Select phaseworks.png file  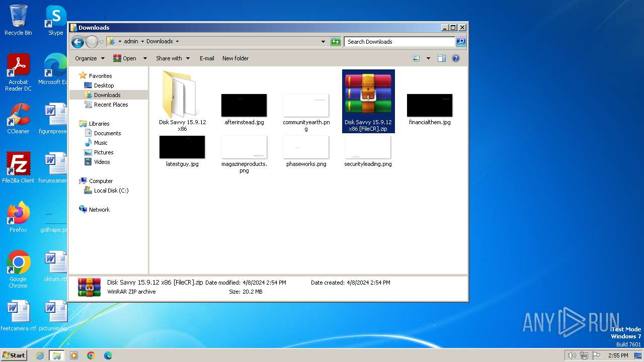(306, 151)
